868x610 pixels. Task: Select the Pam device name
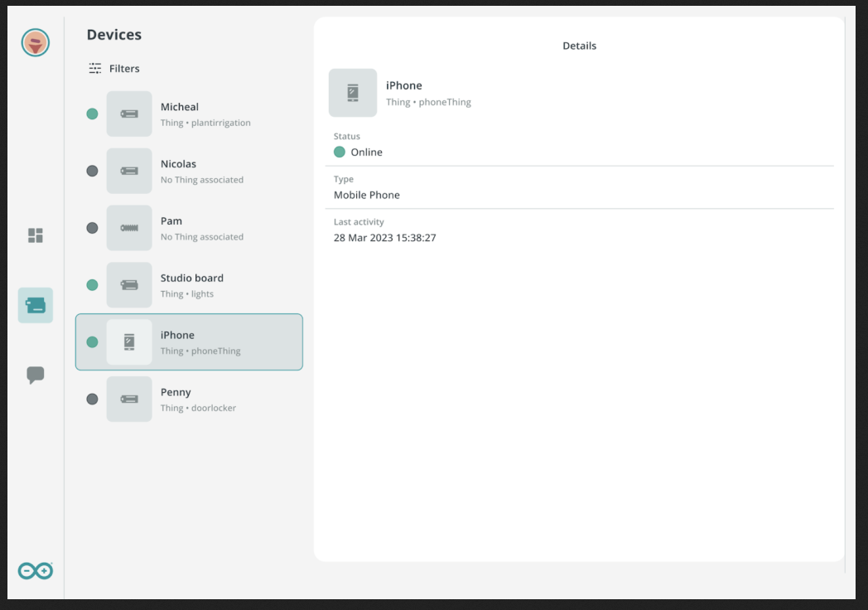coord(171,221)
